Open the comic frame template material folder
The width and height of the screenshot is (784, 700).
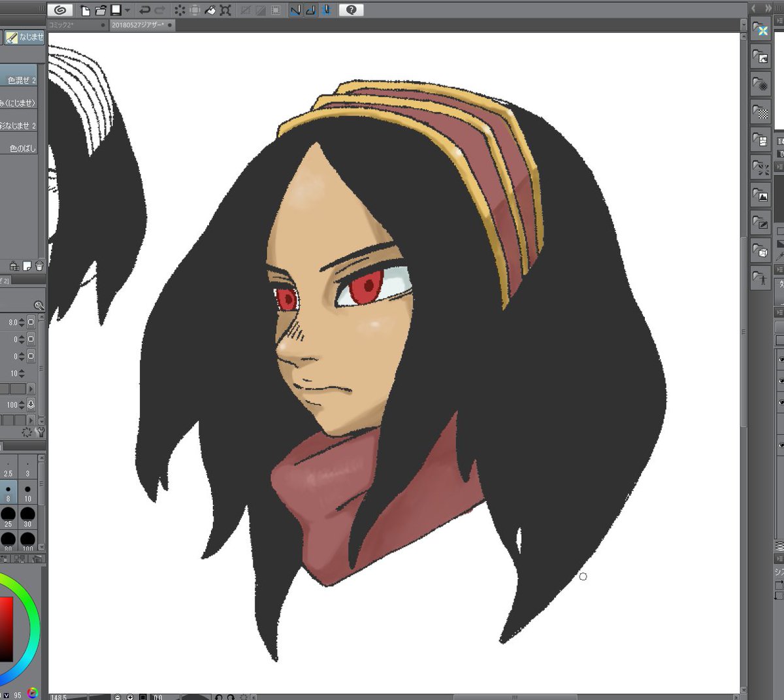click(x=760, y=140)
